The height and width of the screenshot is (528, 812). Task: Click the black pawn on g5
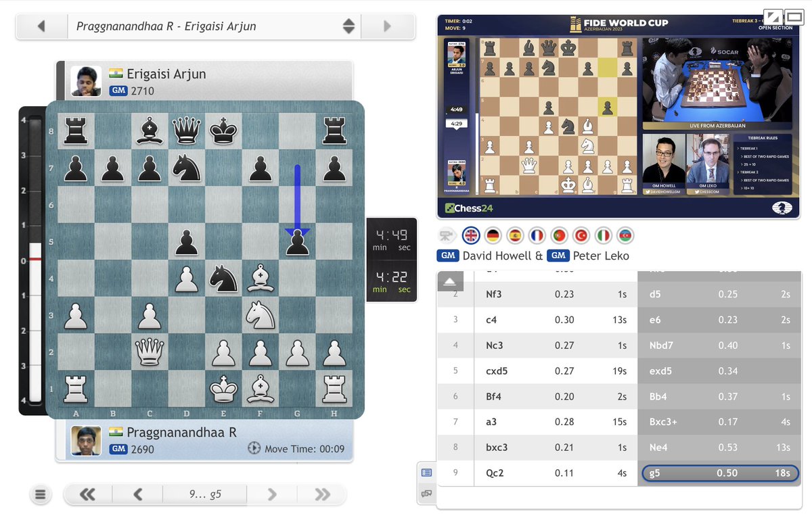(297, 242)
